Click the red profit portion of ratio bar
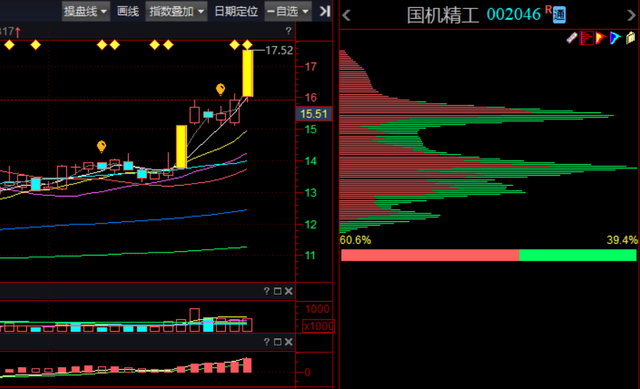The image size is (640, 389). 430,255
